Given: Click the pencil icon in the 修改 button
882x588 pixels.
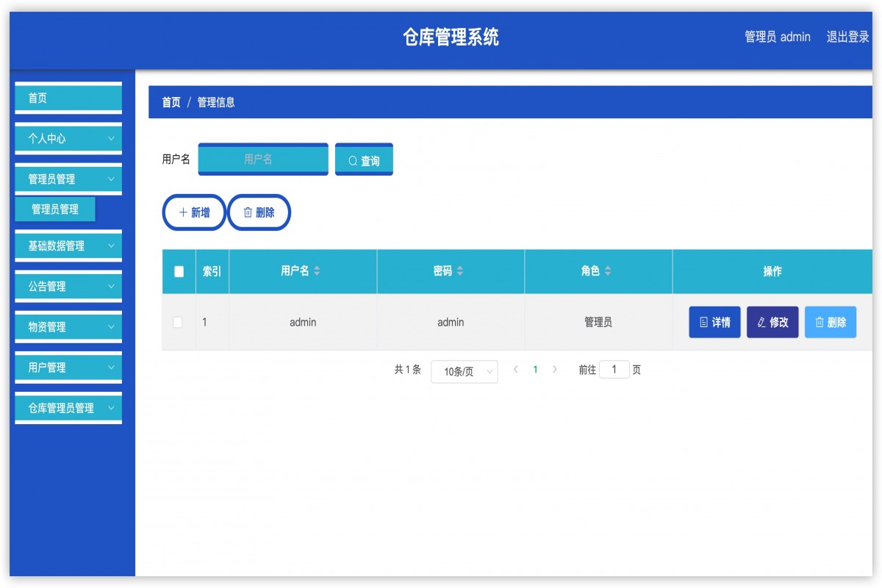Looking at the screenshot, I should click(x=760, y=322).
